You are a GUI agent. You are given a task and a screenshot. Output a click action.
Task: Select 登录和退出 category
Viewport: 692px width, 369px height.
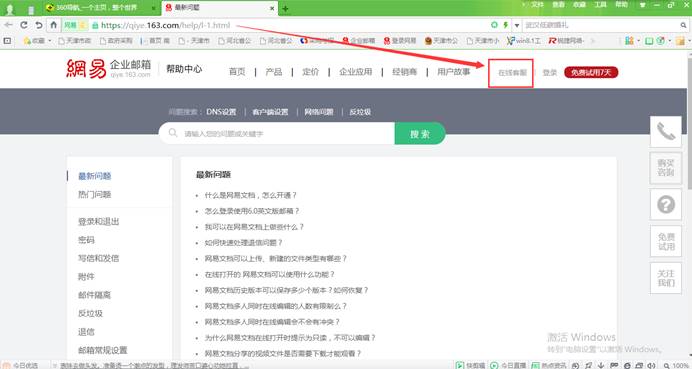pyautogui.click(x=98, y=222)
